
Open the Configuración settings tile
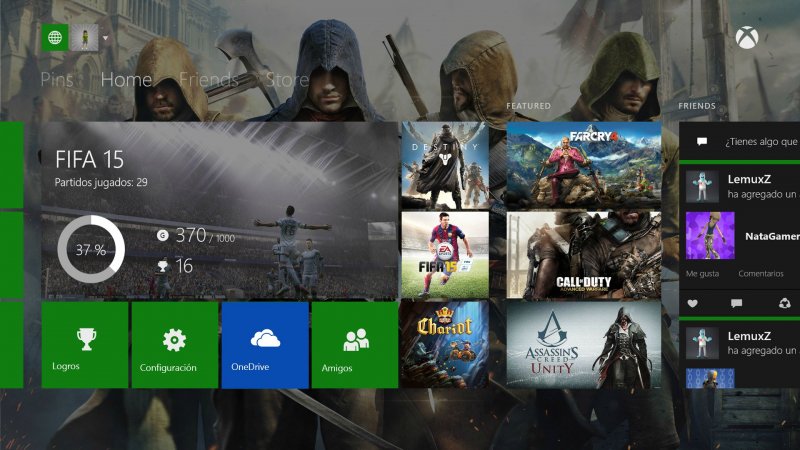(175, 345)
